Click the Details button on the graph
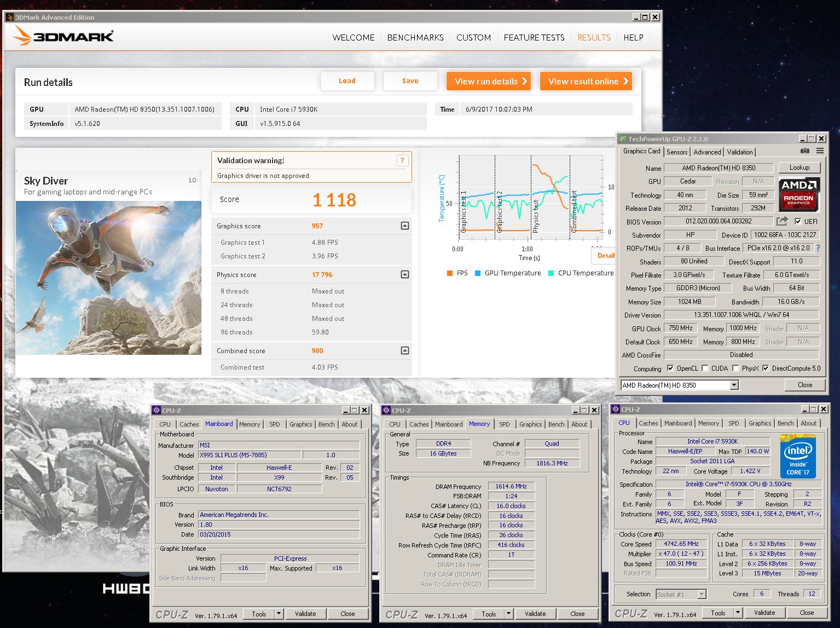The height and width of the screenshot is (628, 840). [x=605, y=256]
